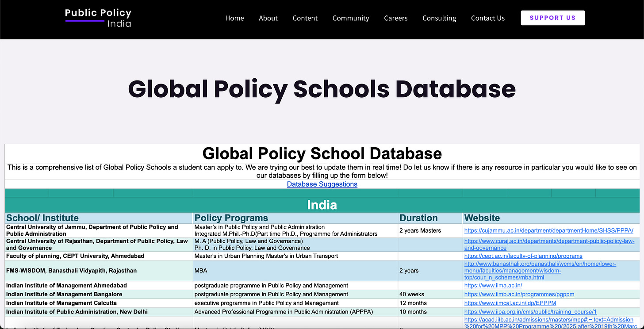Select Community in the navigation bar
This screenshot has height=329, width=644.
coord(351,18)
